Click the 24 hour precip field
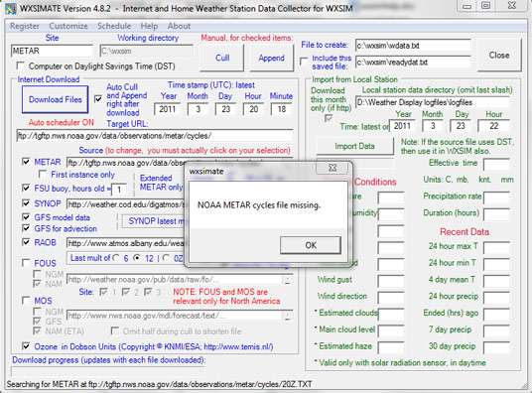Screen dimensions: 532x393 tap(496, 298)
